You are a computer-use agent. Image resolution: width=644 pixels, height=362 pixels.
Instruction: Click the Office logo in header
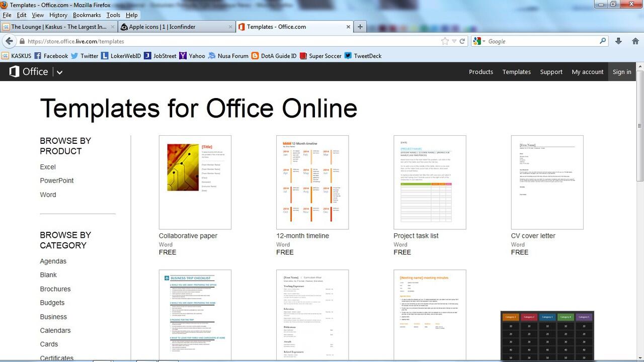29,71
